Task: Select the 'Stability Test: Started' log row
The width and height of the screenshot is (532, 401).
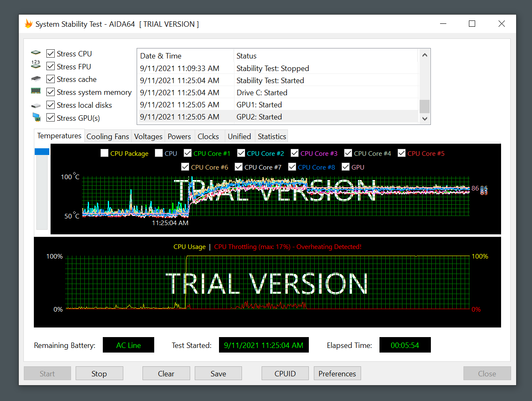Action: click(278, 80)
